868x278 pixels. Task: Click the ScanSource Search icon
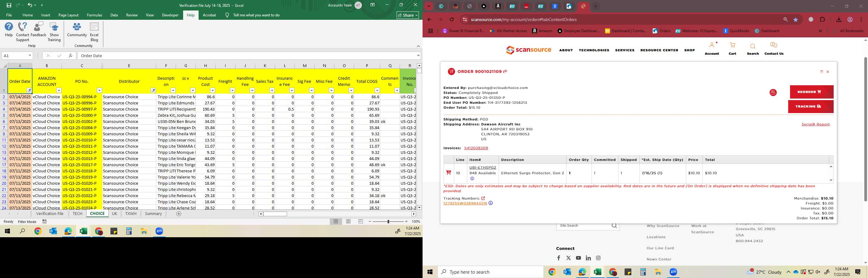tap(753, 49)
